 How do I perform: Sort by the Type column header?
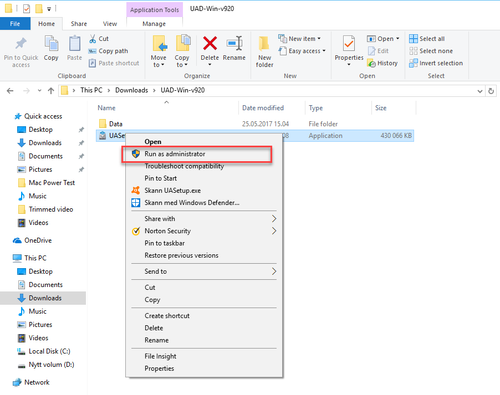pyautogui.click(x=316, y=108)
